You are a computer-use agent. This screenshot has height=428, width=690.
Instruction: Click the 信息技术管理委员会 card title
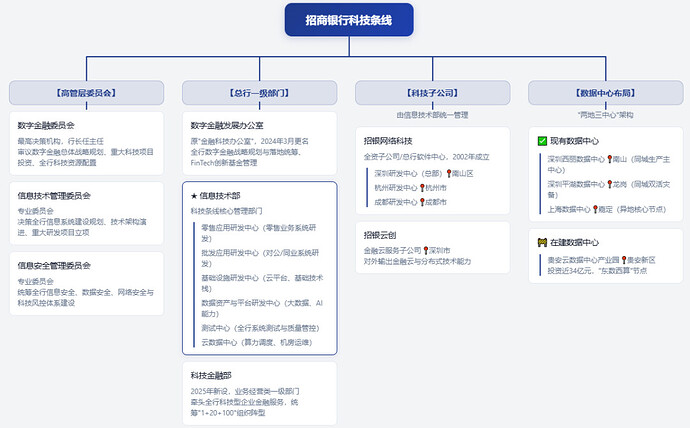(x=54, y=196)
